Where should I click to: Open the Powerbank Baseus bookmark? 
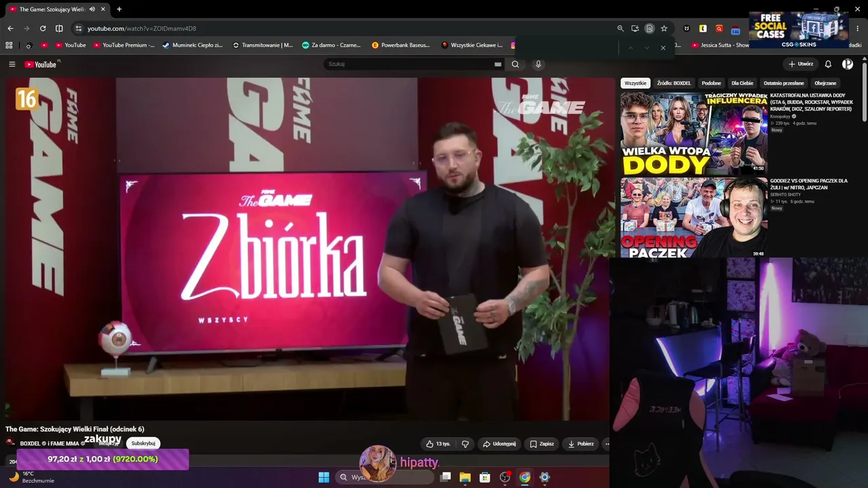coord(401,45)
